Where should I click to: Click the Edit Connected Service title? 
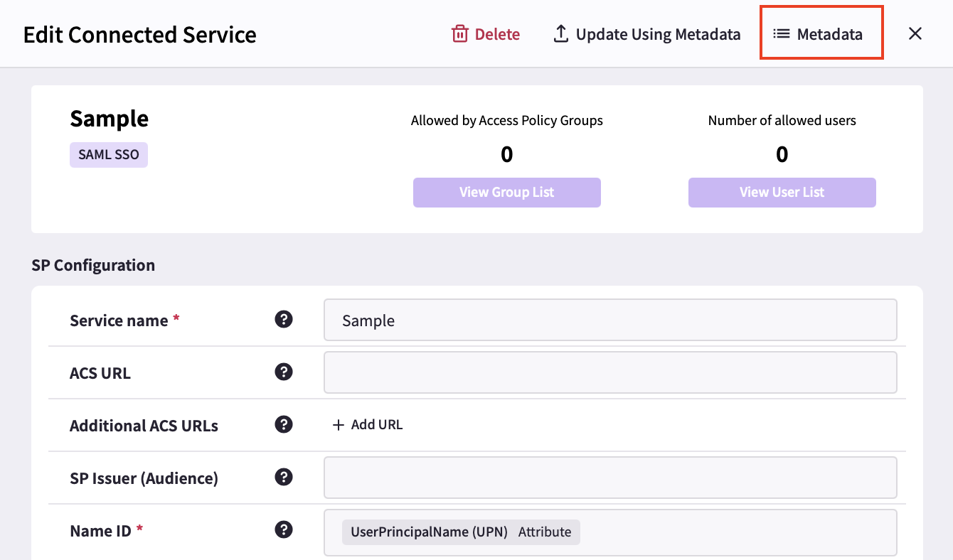point(140,35)
